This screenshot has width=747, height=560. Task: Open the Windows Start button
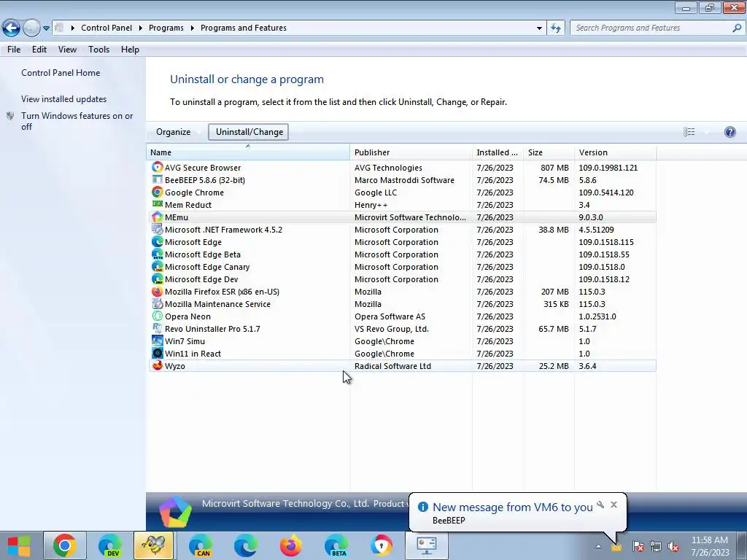19,545
